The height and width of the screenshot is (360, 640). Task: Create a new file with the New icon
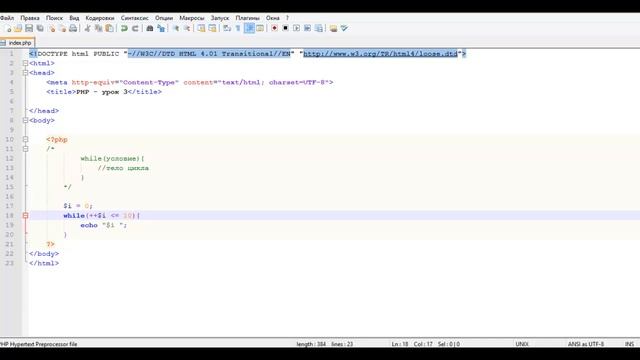click(x=7, y=28)
